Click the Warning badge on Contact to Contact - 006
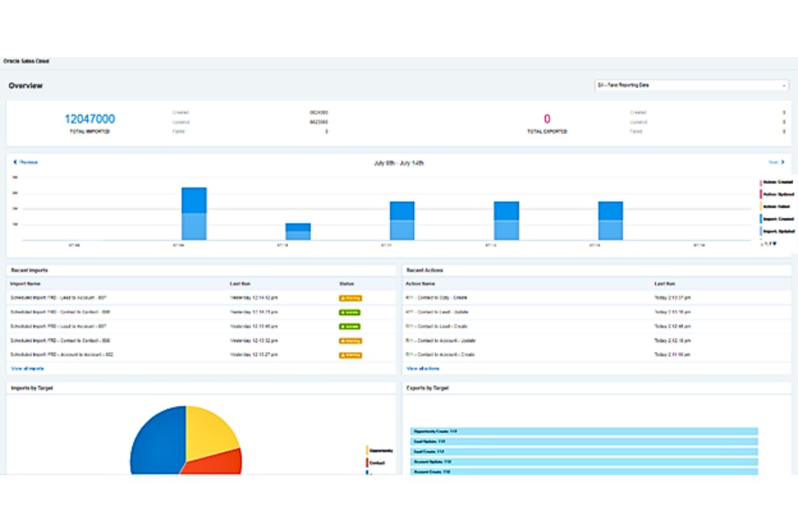This screenshot has height=532, width=798. pyautogui.click(x=350, y=341)
